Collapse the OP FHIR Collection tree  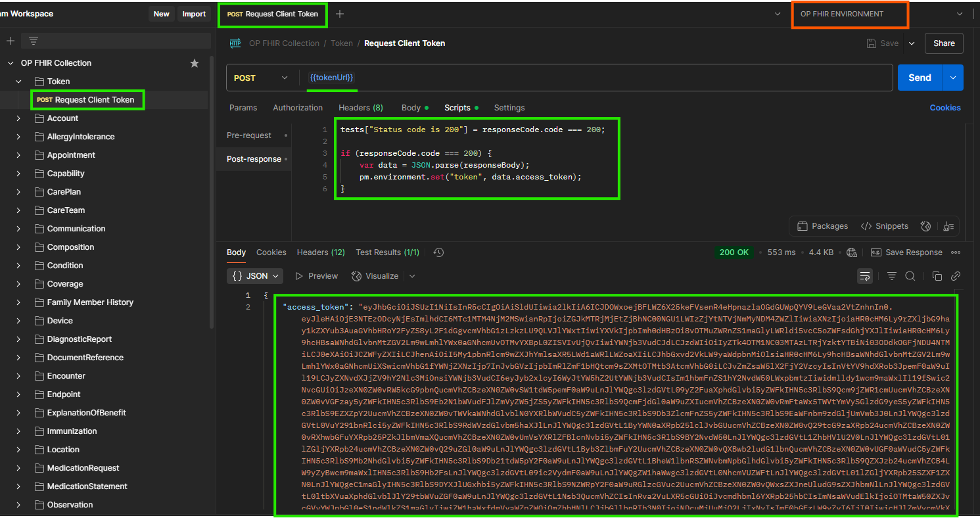pyautogui.click(x=10, y=63)
